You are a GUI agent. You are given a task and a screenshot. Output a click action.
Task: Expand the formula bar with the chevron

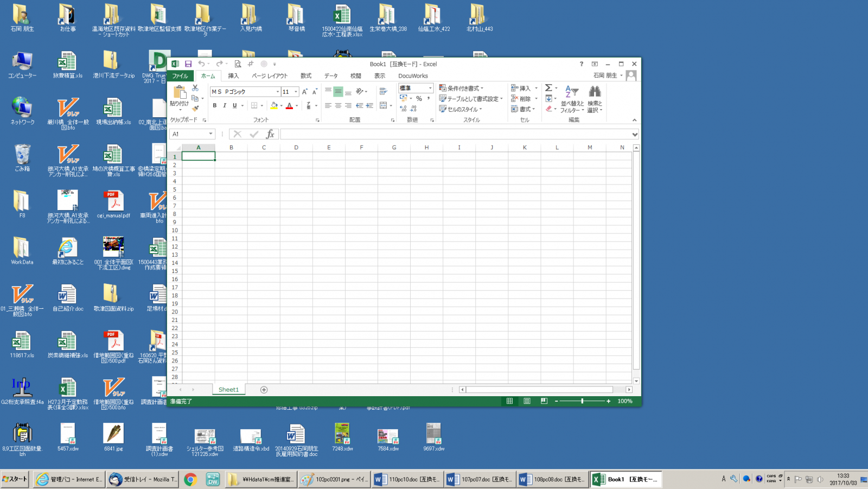635,134
